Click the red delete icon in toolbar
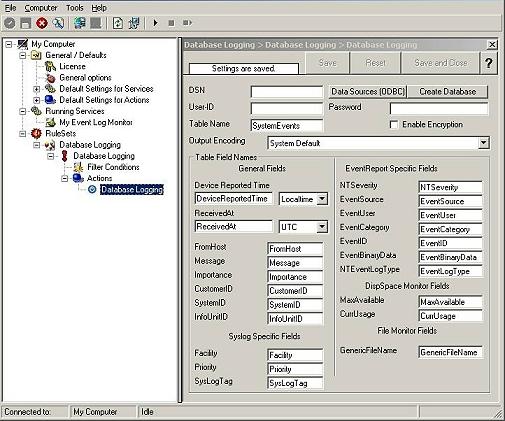This screenshot has width=505, height=421. click(42, 23)
